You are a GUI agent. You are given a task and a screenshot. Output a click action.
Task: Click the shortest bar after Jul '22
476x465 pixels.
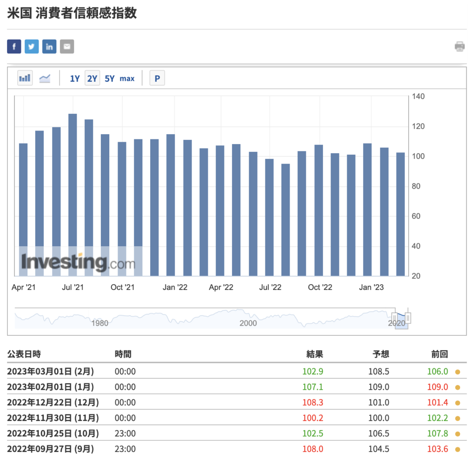click(285, 220)
